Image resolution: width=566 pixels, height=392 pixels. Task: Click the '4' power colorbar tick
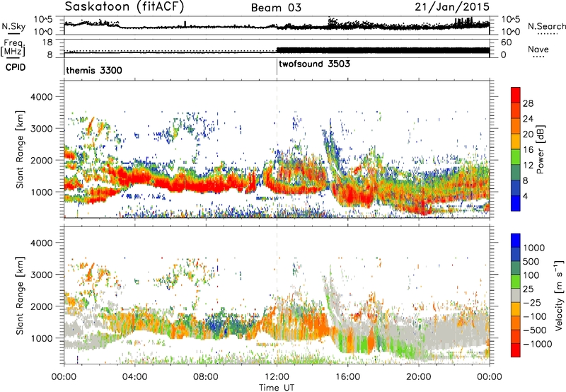tap(526, 196)
